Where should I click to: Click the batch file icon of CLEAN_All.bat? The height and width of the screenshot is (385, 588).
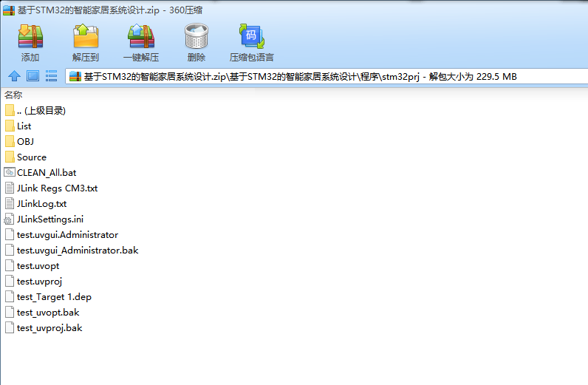(x=10, y=172)
